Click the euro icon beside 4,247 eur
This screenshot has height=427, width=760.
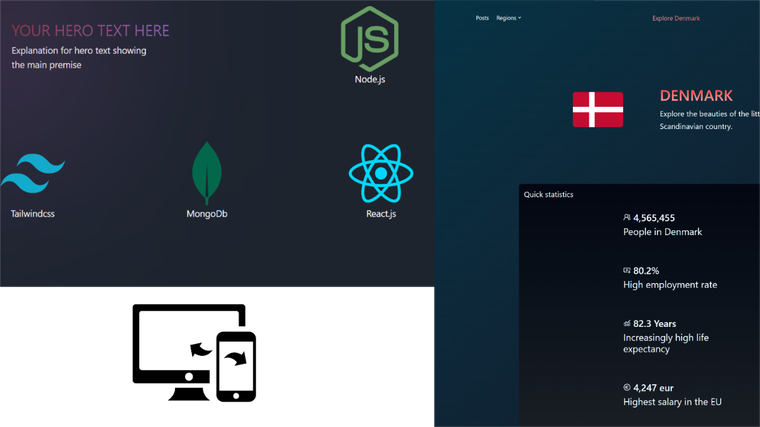[x=627, y=387]
